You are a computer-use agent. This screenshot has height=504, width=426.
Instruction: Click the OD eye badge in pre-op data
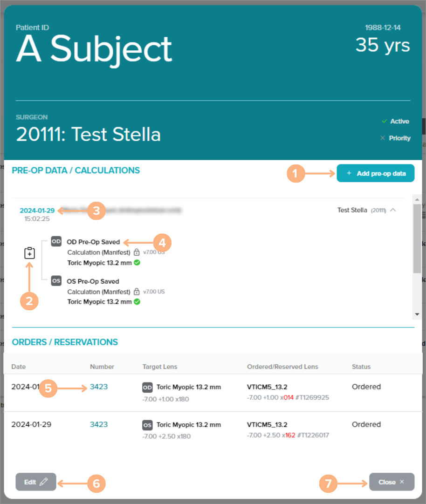click(56, 242)
